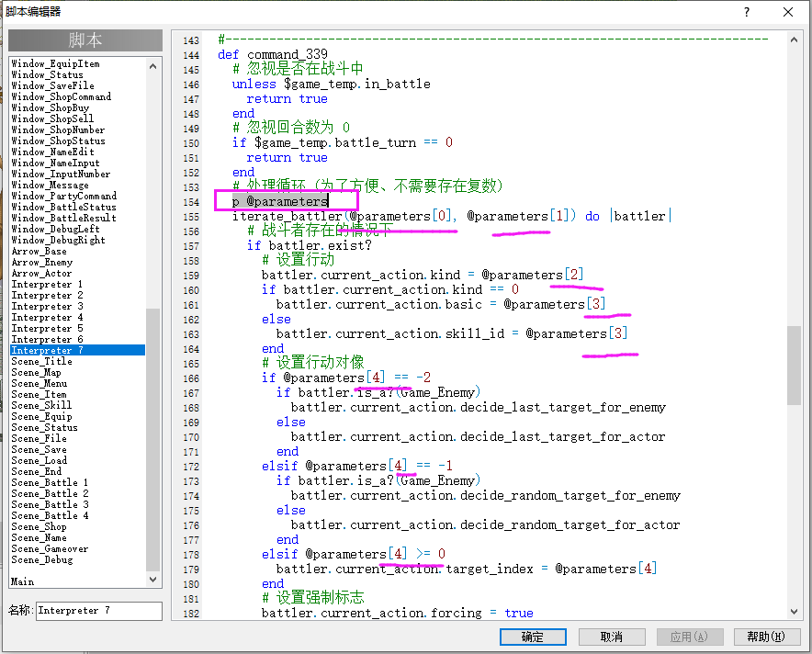The image size is (812, 654).
Task: Select Window_Message script
Action: [51, 185]
